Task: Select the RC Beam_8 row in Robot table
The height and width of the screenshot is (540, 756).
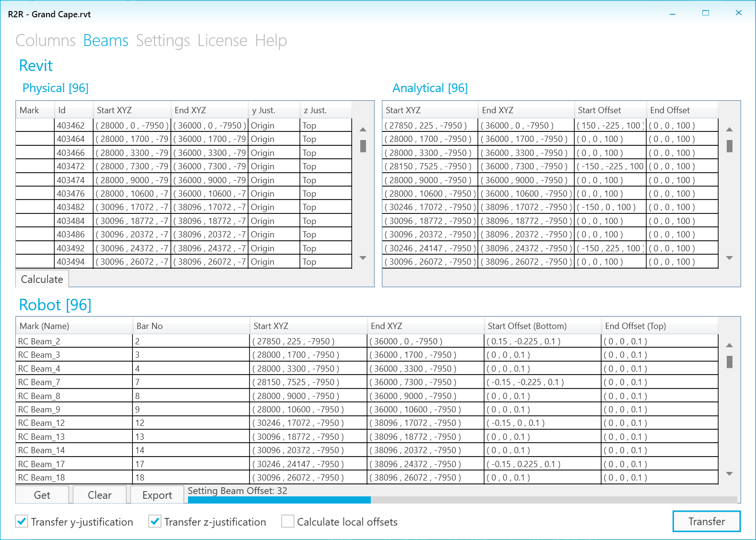Action: point(367,396)
